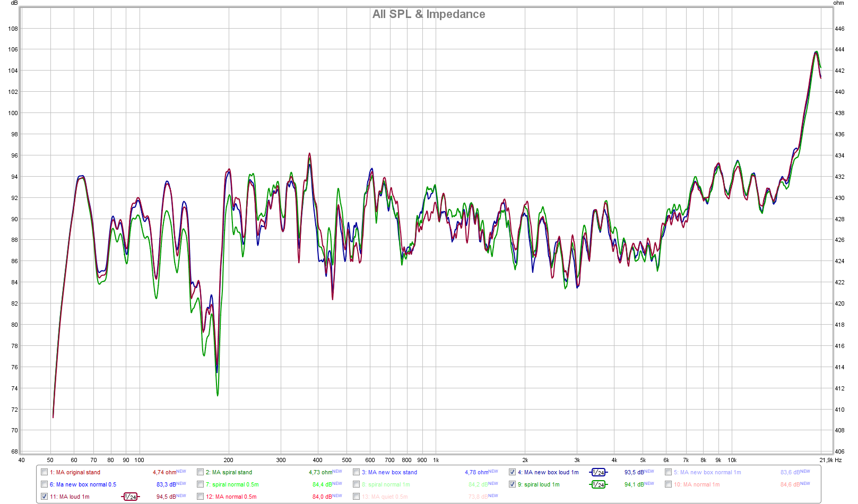Click the 84,0 dB value of trace 12
Image resolution: width=858 pixels, height=504 pixels.
coord(322,497)
